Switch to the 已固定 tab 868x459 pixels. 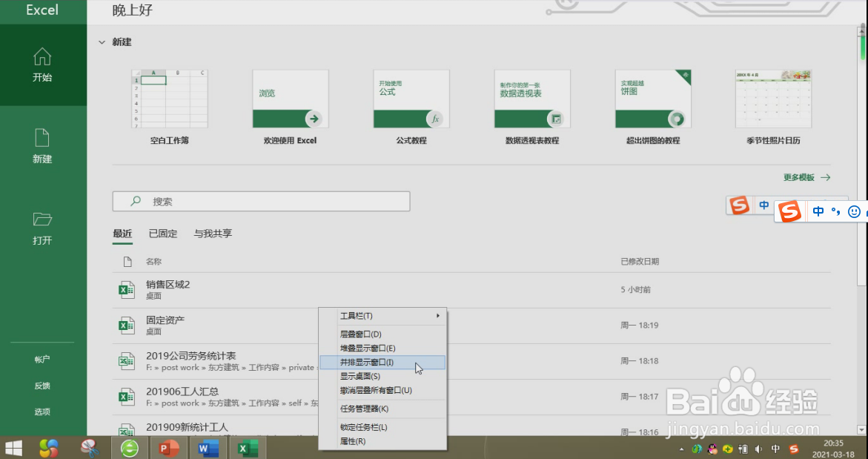pyautogui.click(x=163, y=234)
